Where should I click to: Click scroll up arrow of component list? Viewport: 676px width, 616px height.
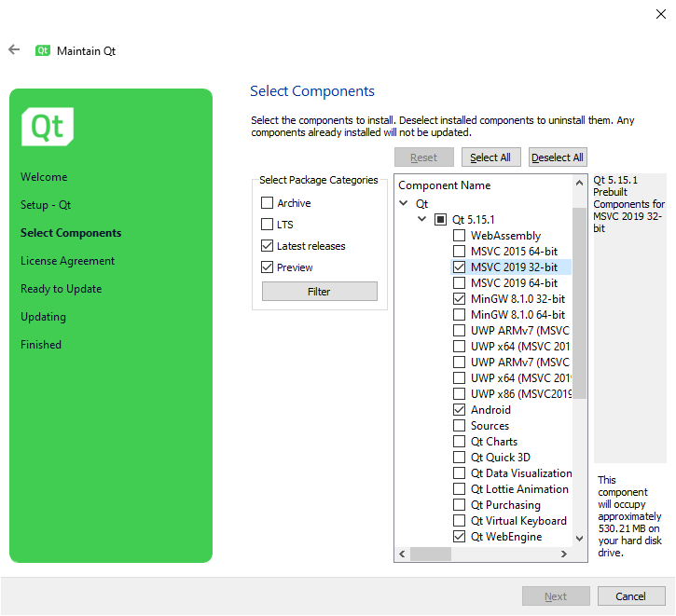(579, 183)
